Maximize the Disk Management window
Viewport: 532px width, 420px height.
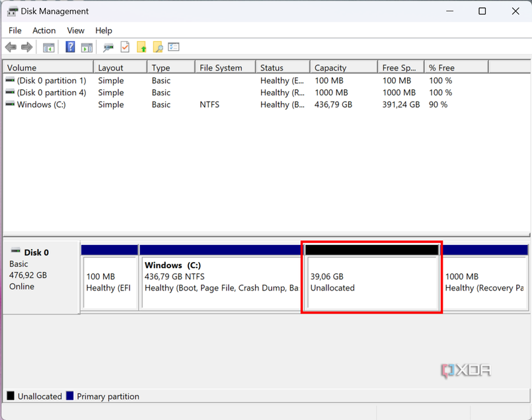point(482,11)
